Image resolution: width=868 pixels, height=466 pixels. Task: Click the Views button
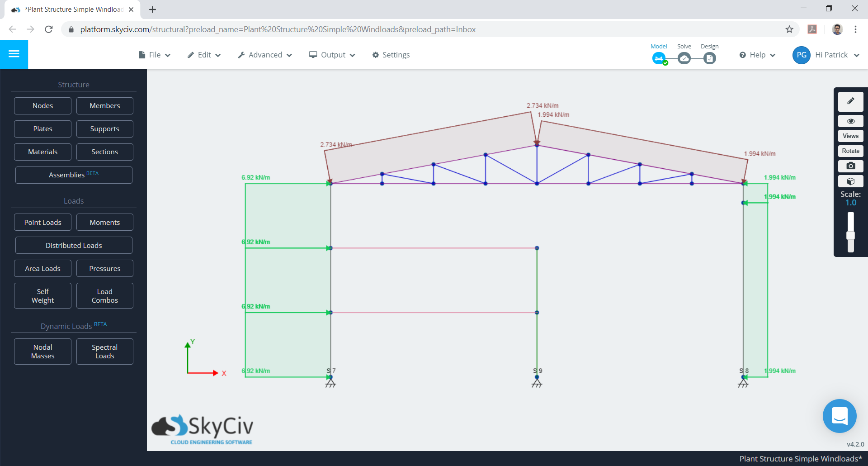click(x=850, y=136)
